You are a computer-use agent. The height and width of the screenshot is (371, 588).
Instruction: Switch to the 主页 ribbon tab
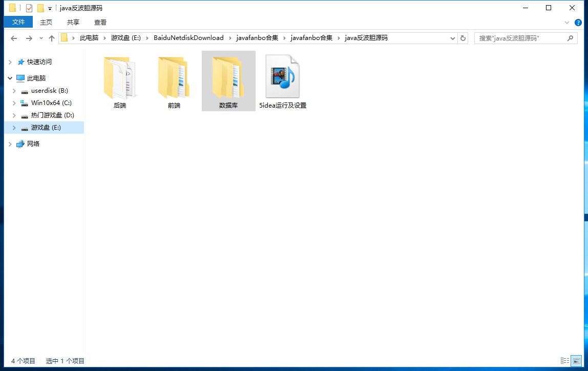tap(46, 23)
